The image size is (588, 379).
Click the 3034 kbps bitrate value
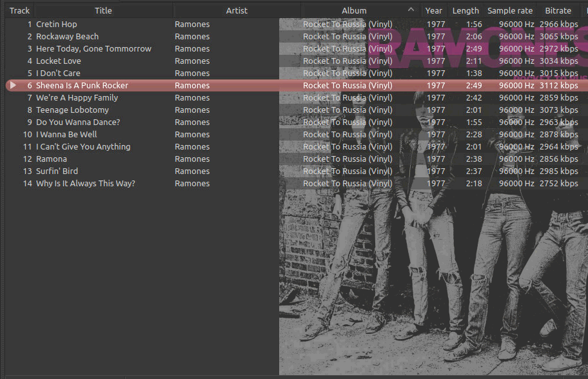coord(559,61)
